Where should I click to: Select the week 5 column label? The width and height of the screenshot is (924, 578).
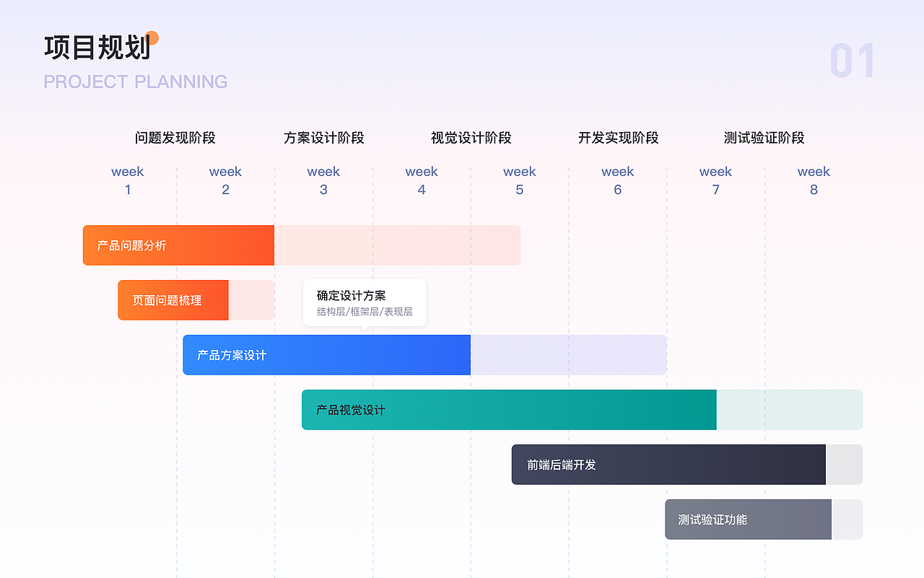519,180
